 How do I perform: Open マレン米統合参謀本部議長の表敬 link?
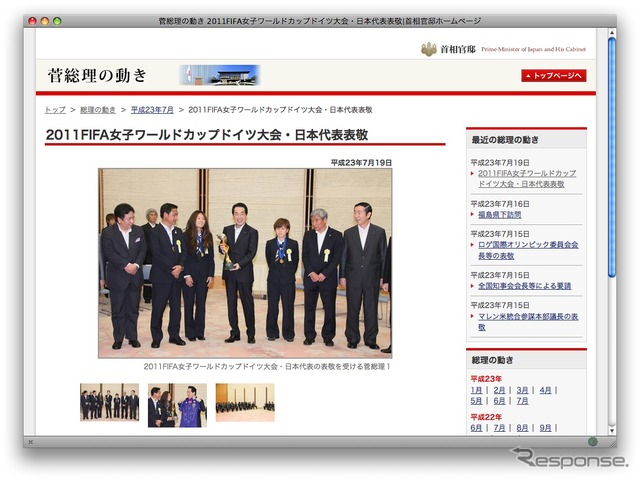[x=528, y=322]
